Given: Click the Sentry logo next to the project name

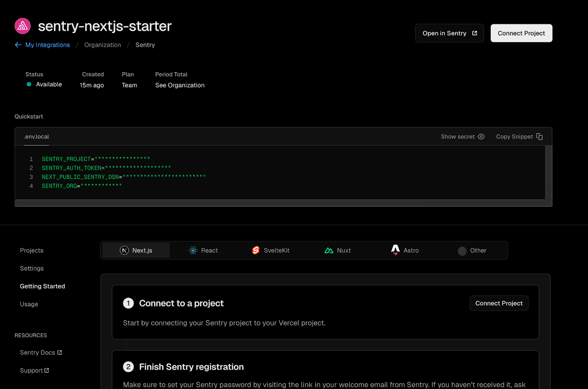Looking at the screenshot, I should pos(22,26).
